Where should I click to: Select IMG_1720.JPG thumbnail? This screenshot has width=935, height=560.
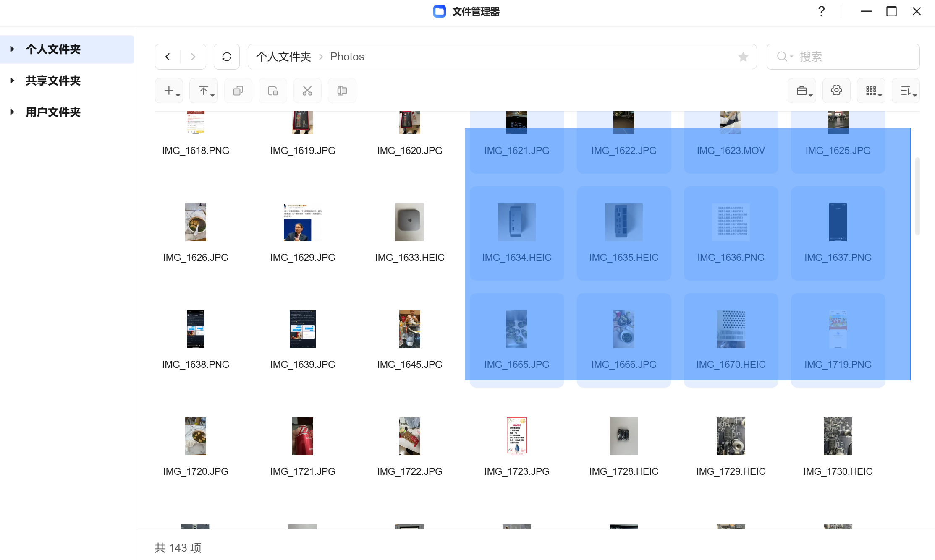tap(196, 436)
